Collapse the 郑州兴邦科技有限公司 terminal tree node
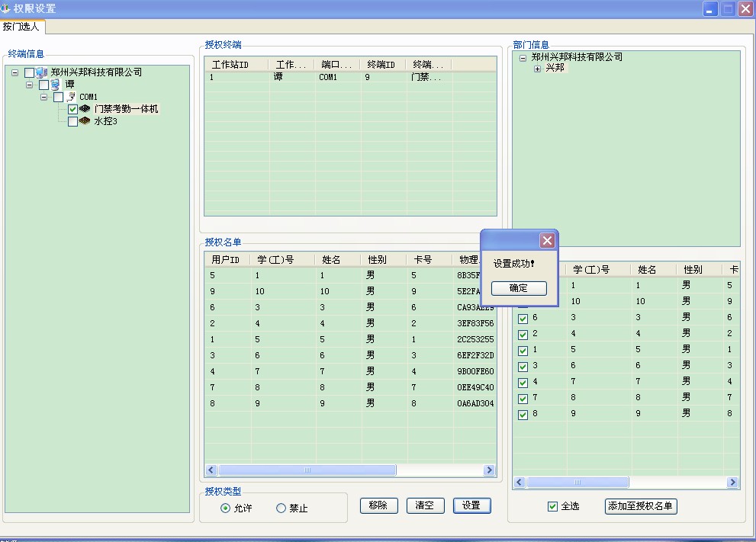This screenshot has width=756, height=542. [15, 72]
